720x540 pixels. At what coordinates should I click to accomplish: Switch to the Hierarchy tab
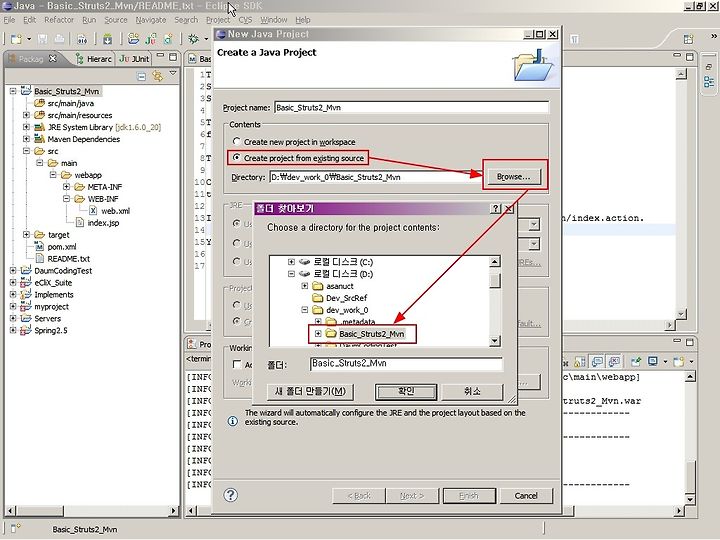pyautogui.click(x=94, y=59)
